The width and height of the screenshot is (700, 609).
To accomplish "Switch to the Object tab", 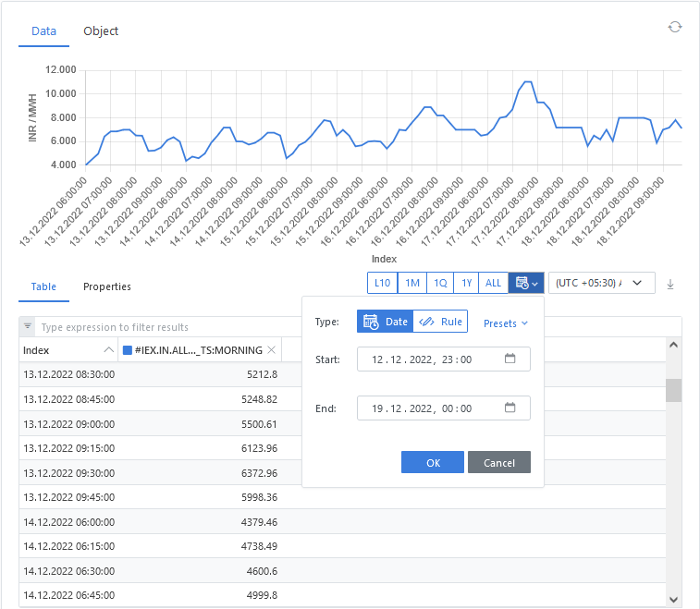I will pyautogui.click(x=101, y=30).
